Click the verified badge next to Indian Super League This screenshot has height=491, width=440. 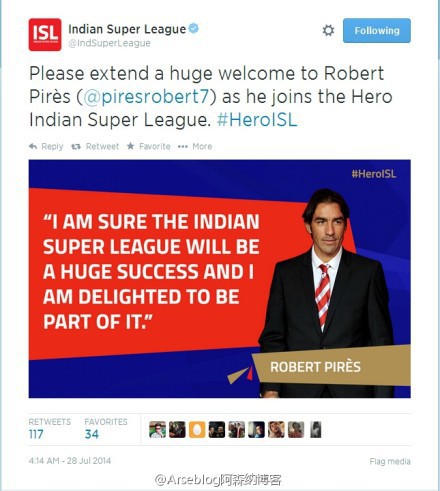click(194, 28)
